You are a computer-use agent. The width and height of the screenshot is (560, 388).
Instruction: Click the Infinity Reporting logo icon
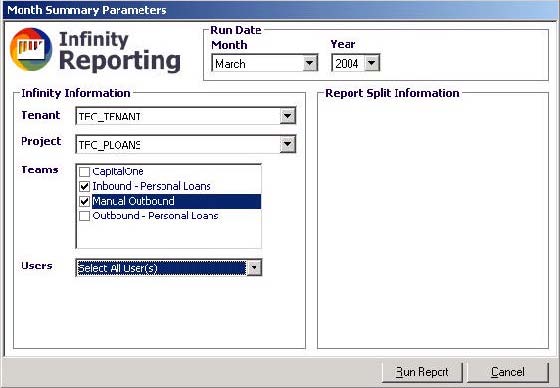click(x=31, y=49)
